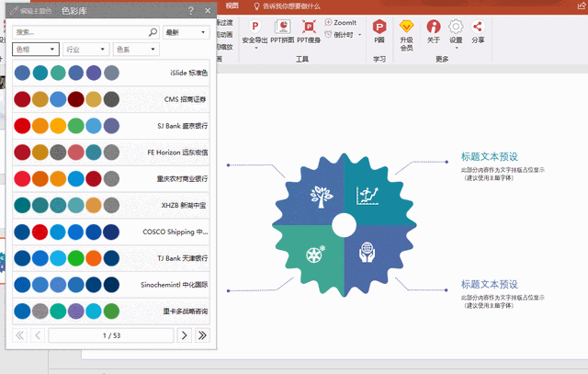
Task: Click the 升级会员 diamond icon
Action: [406, 27]
